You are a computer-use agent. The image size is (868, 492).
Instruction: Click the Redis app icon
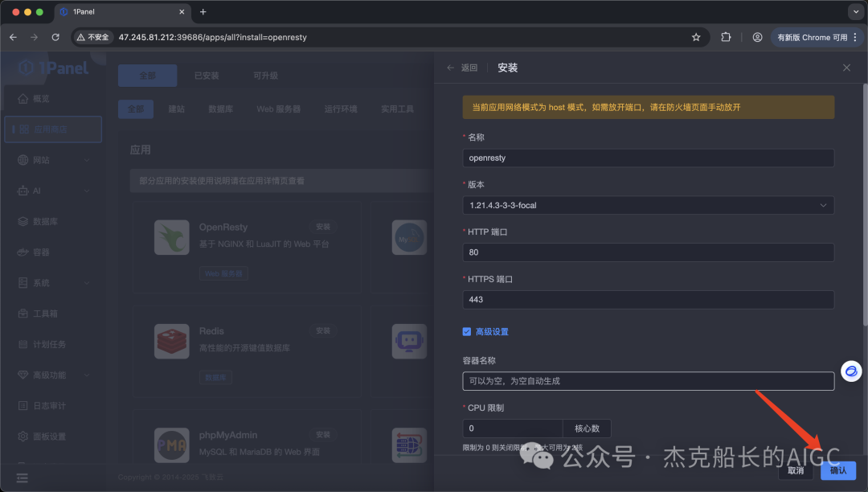[172, 342]
